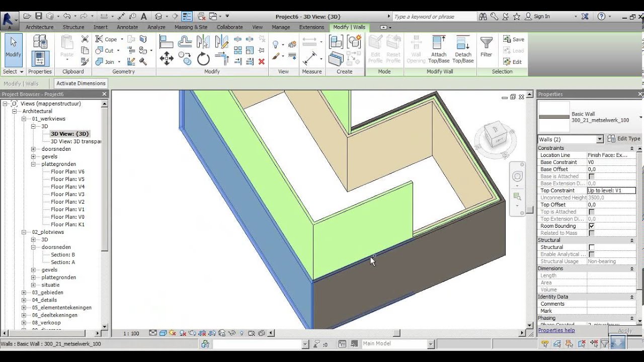
Task: Toggle the Structural checkbox
Action: (591, 247)
